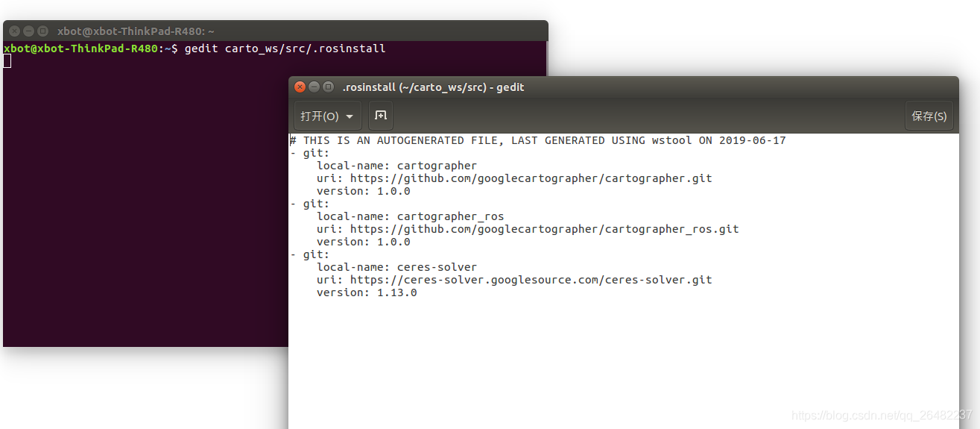Click the cartographer_ros.git uri line
The height and width of the screenshot is (429, 980).
click(x=528, y=229)
